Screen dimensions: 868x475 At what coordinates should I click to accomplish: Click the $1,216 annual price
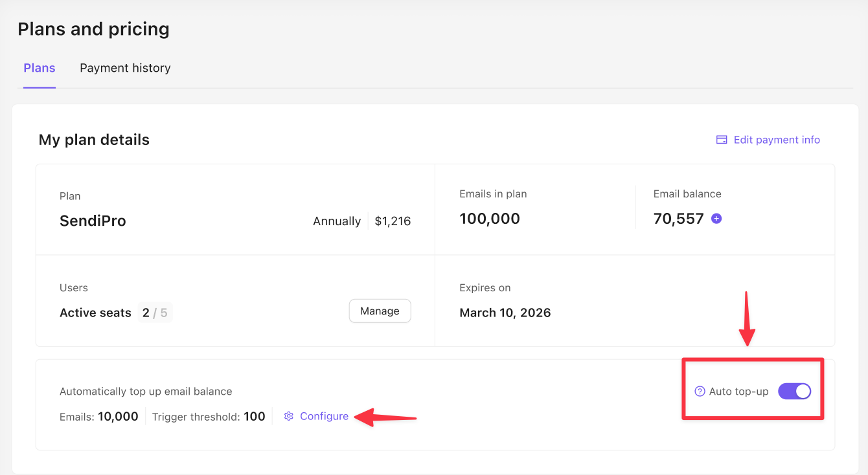(x=393, y=221)
